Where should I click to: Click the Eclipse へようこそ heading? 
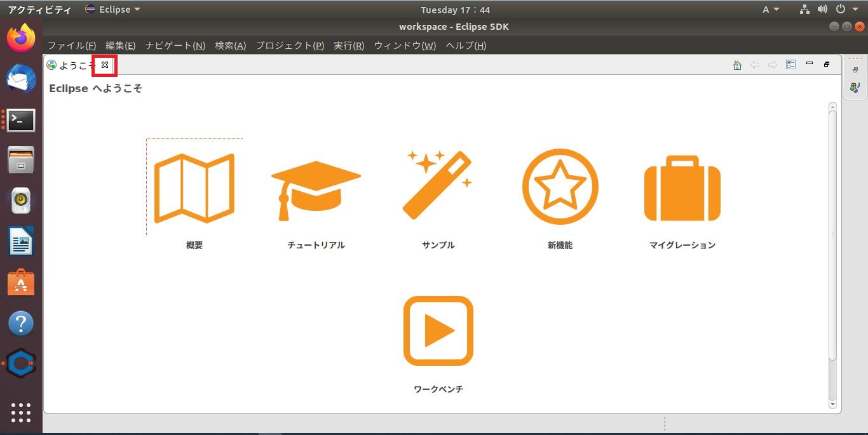[x=95, y=88]
